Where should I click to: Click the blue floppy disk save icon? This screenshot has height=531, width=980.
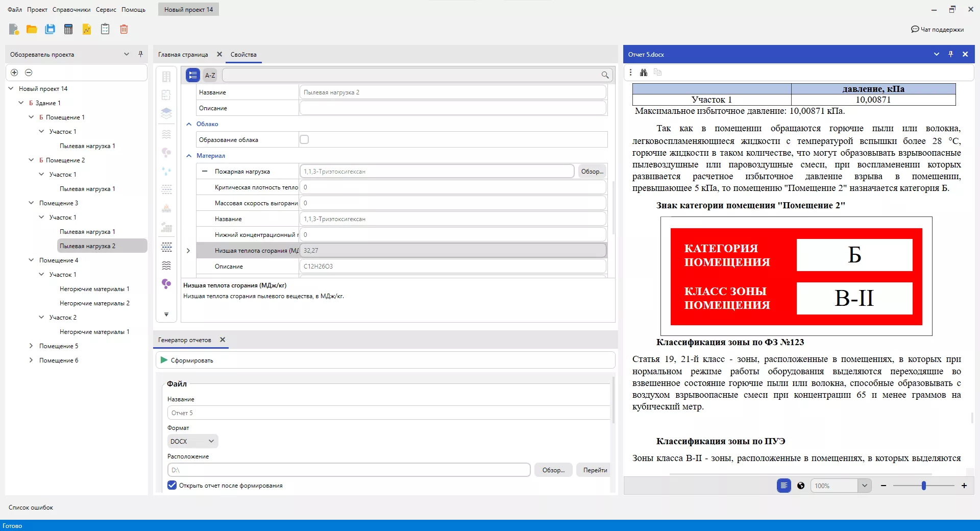tap(50, 29)
